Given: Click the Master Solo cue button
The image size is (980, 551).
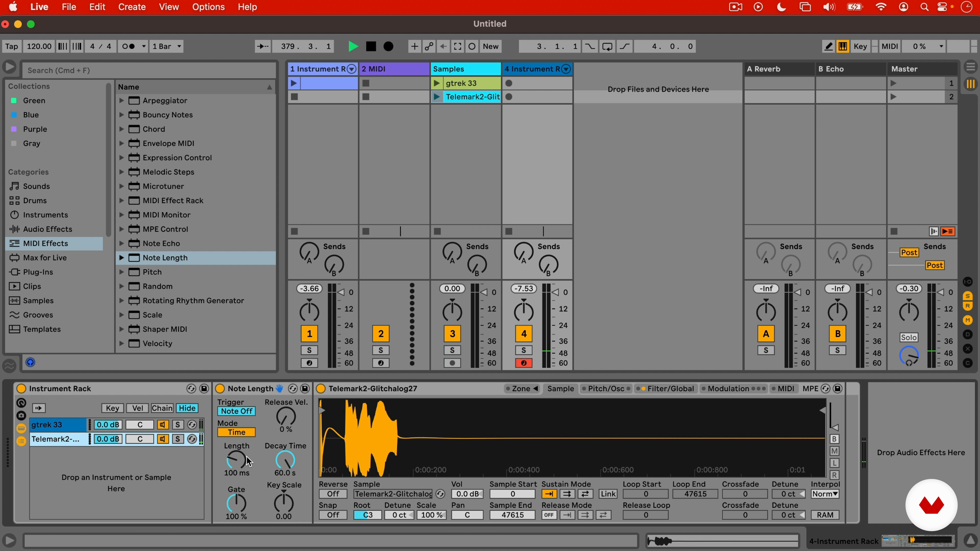Looking at the screenshot, I should click(909, 337).
